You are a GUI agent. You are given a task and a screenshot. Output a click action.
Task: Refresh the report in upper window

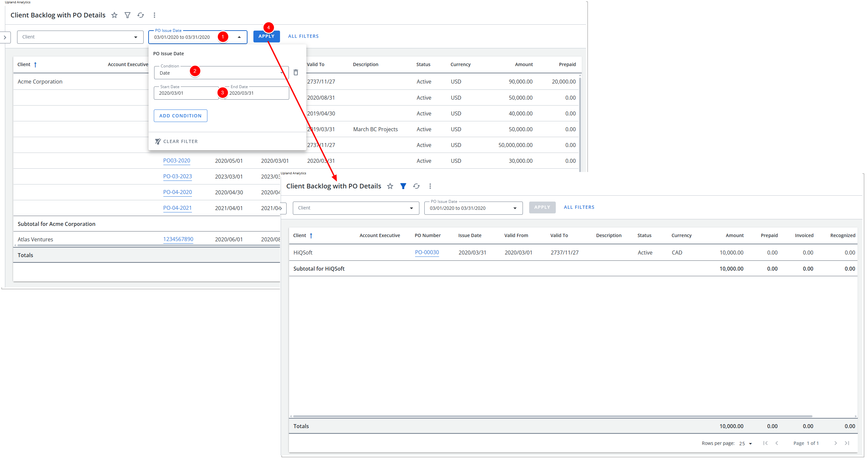(x=141, y=15)
